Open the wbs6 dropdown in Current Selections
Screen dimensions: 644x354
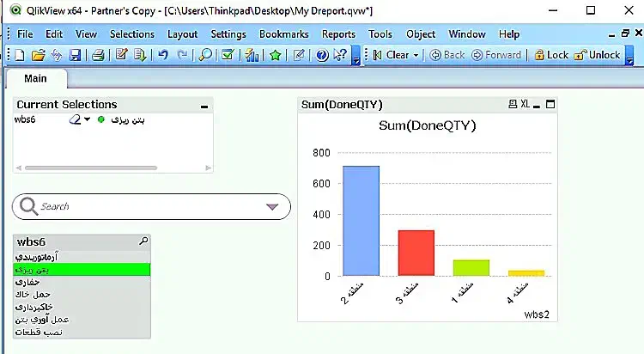[88, 119]
